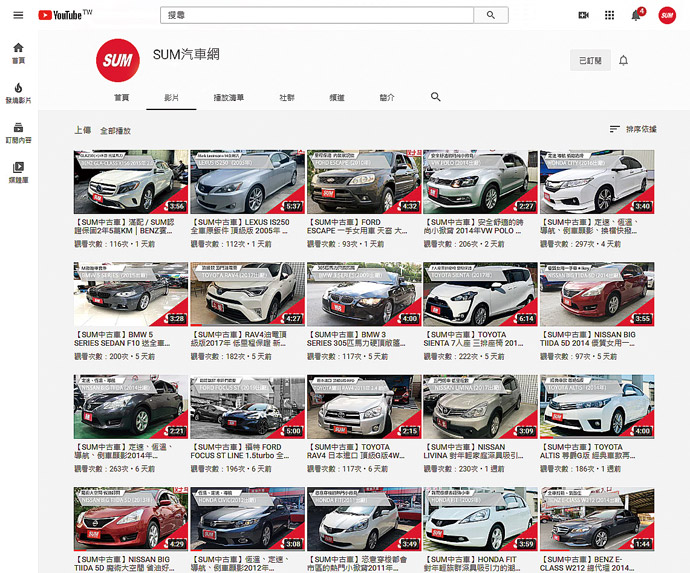The width and height of the screenshot is (690, 573).
Task: Open the LEXUS IS250 video title
Action: [246, 225]
